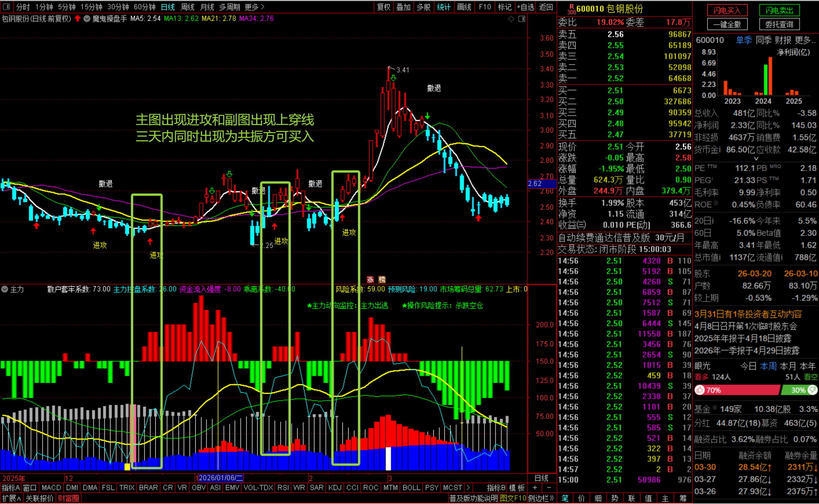Click the 闪电买入 quick buy button
819x504 pixels.
pyautogui.click(x=727, y=10)
